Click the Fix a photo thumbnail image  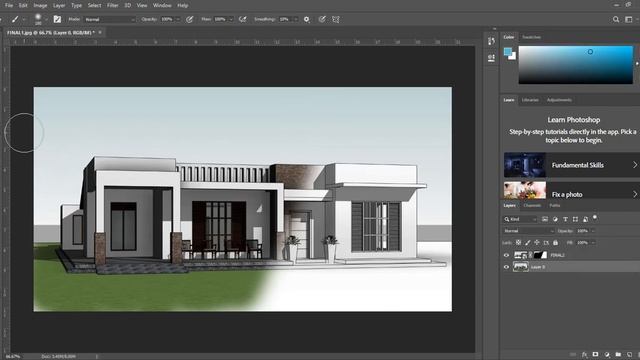pos(525,191)
